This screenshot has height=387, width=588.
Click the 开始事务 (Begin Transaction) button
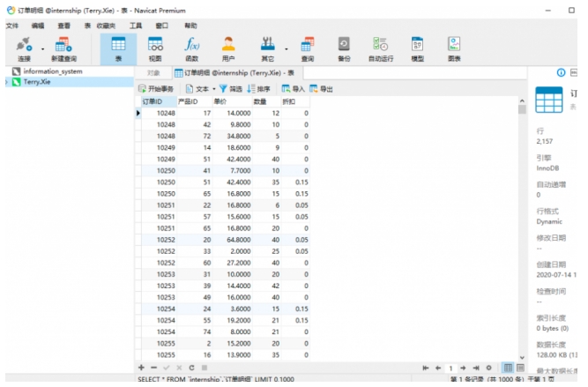tap(158, 89)
